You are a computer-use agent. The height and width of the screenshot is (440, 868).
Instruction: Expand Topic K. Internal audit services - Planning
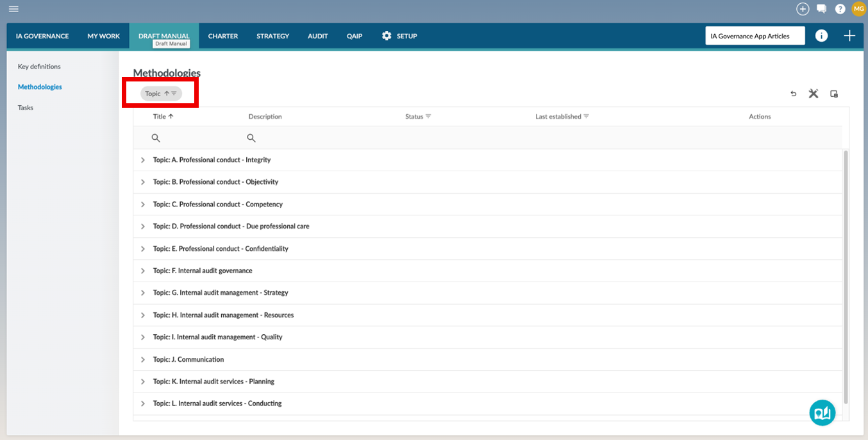point(143,382)
